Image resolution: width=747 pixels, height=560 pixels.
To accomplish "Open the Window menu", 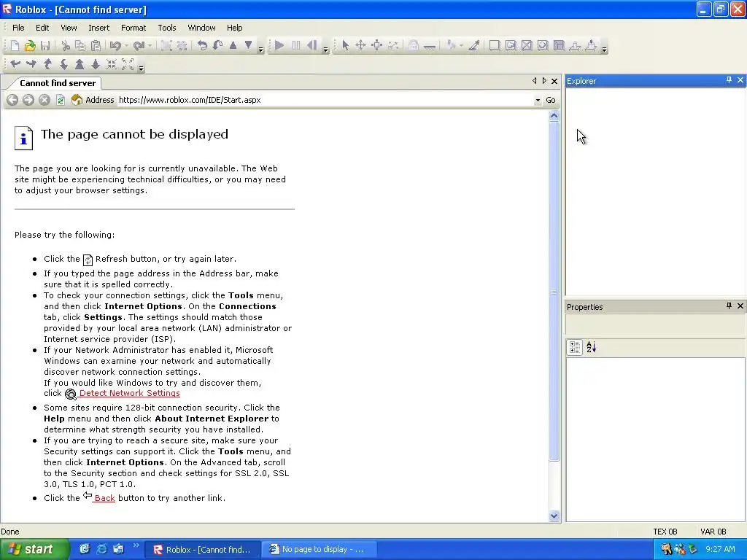I will pyautogui.click(x=201, y=28).
